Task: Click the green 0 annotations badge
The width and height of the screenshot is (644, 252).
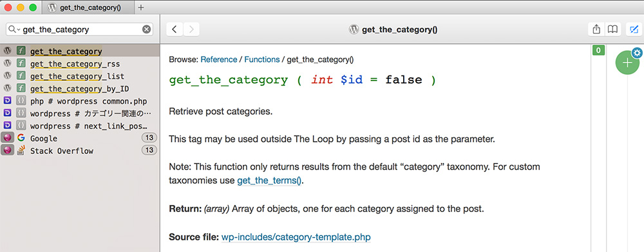Action: [598, 50]
